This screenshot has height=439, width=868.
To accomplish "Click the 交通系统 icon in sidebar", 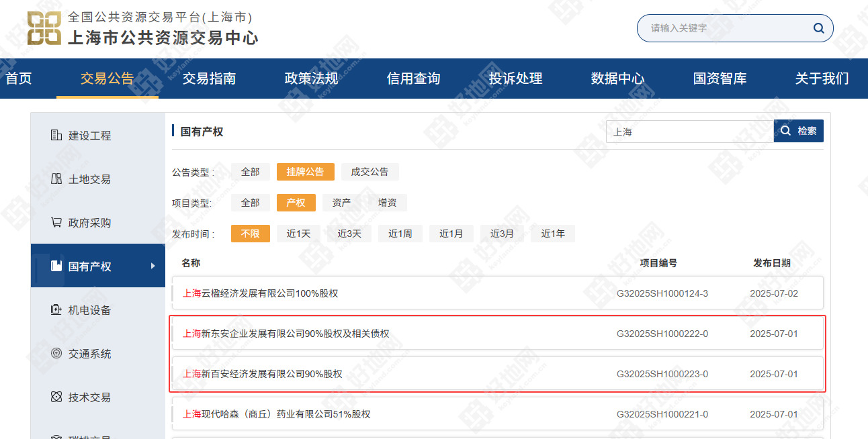I will 56,354.
